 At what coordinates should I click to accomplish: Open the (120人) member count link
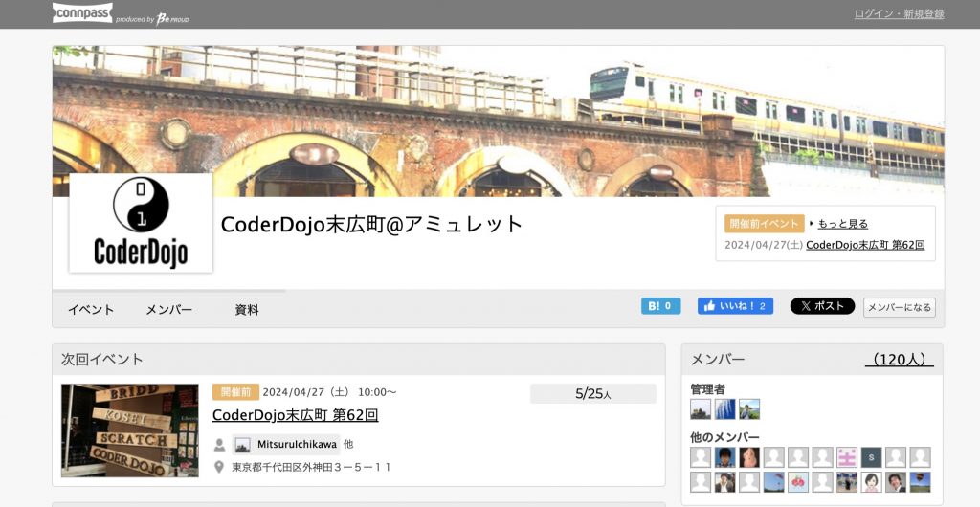click(899, 360)
